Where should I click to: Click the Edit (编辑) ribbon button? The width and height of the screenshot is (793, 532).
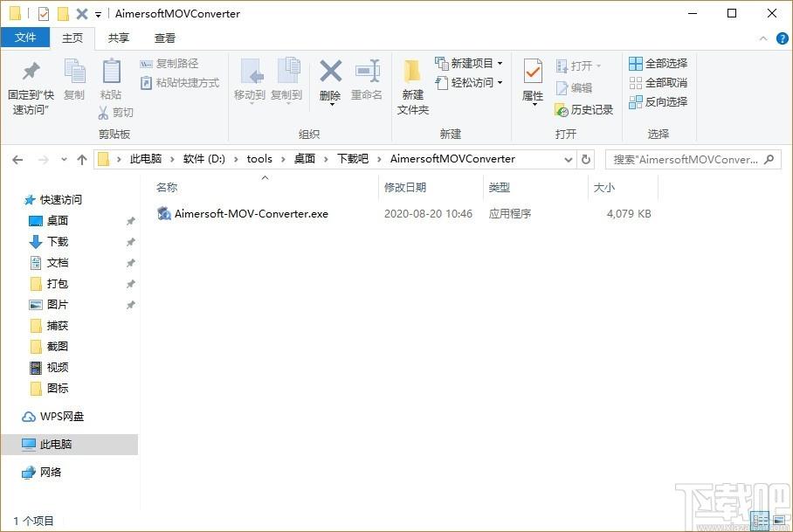[574, 88]
